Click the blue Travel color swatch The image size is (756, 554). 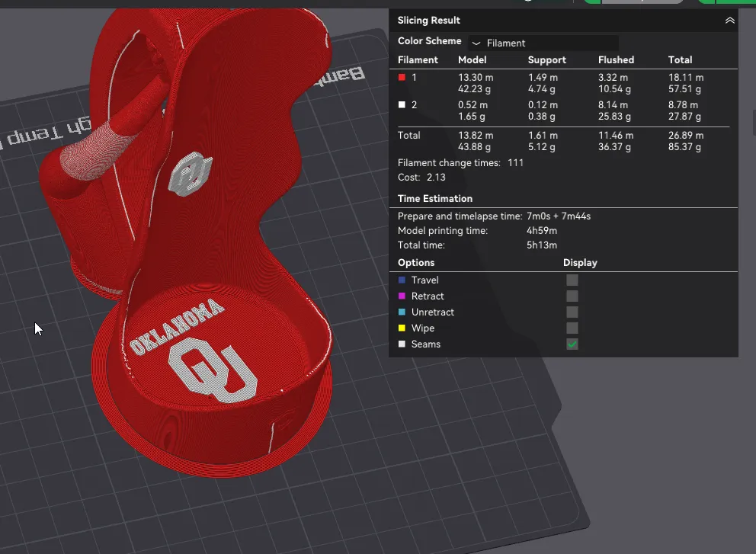pos(402,280)
